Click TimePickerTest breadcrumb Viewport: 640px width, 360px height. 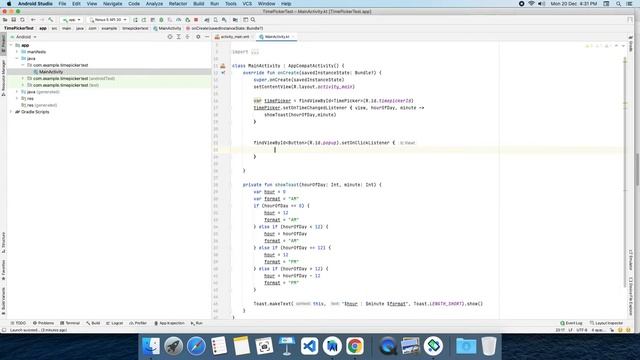pos(19,29)
